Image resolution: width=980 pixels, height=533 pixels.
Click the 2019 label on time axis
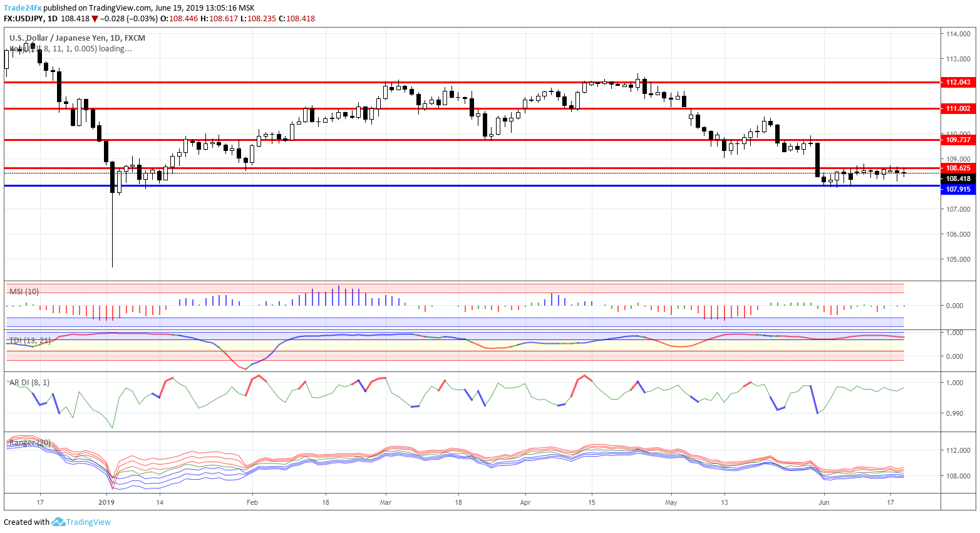click(106, 502)
